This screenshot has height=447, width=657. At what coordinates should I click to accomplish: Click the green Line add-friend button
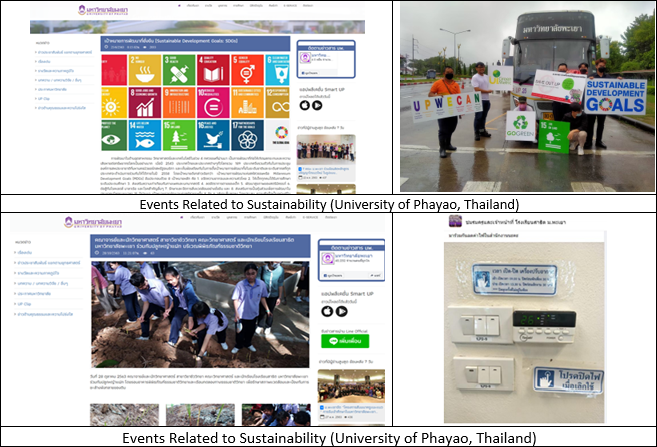point(345,341)
